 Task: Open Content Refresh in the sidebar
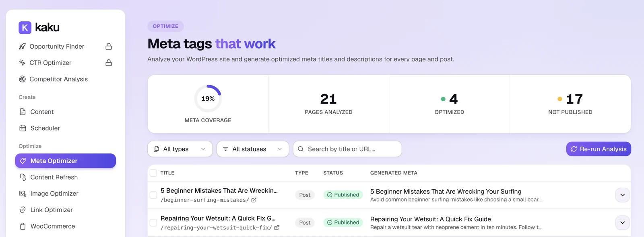point(65,177)
